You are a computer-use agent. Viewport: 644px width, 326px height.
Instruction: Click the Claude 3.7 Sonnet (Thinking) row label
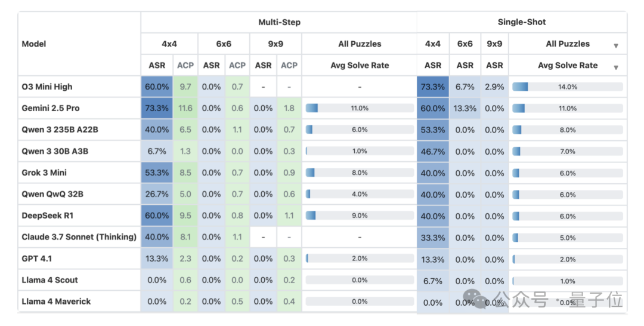[x=79, y=237]
